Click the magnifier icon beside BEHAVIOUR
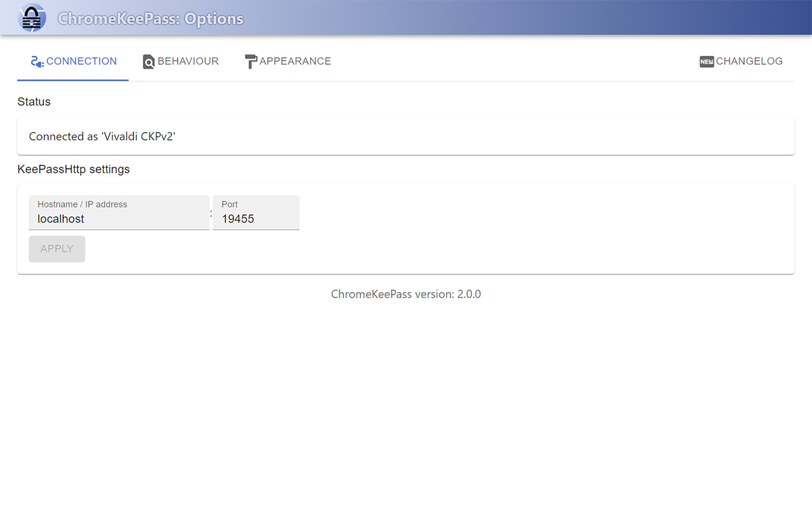812x508 pixels. tap(148, 61)
